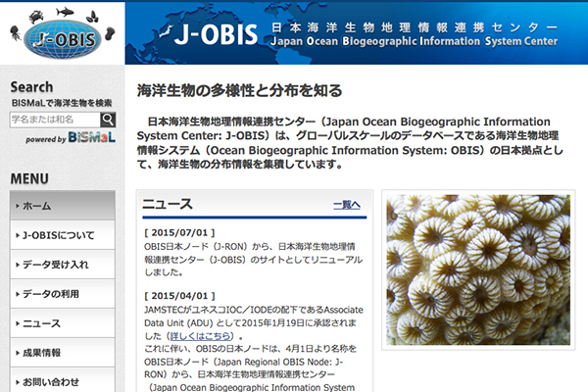Image resolution: width=588 pixels, height=392 pixels.
Task: Open the ホーム menu item
Action: pyautogui.click(x=63, y=206)
